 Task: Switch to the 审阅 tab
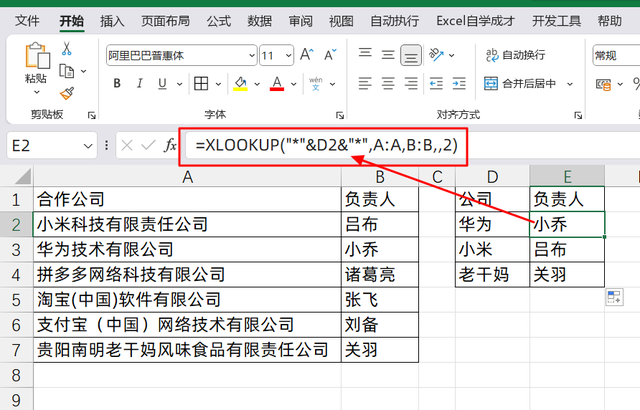point(300,21)
